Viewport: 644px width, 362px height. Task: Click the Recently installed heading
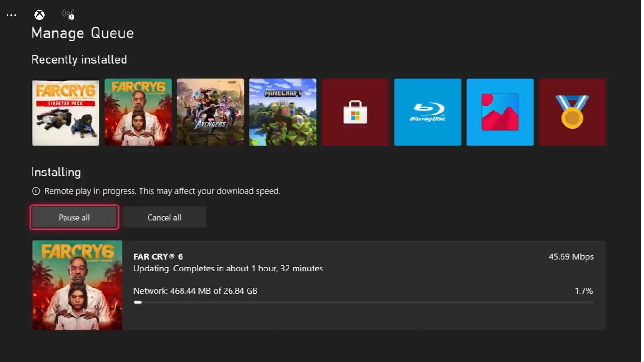coord(79,59)
